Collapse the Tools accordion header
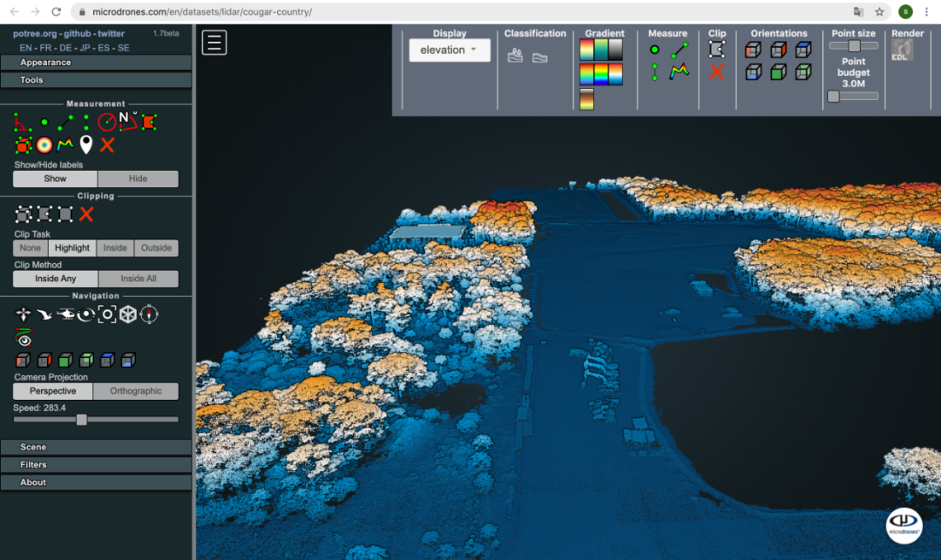 click(x=96, y=80)
